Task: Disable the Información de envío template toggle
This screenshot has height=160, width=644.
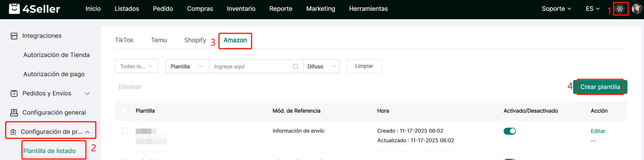Action: pyautogui.click(x=509, y=131)
